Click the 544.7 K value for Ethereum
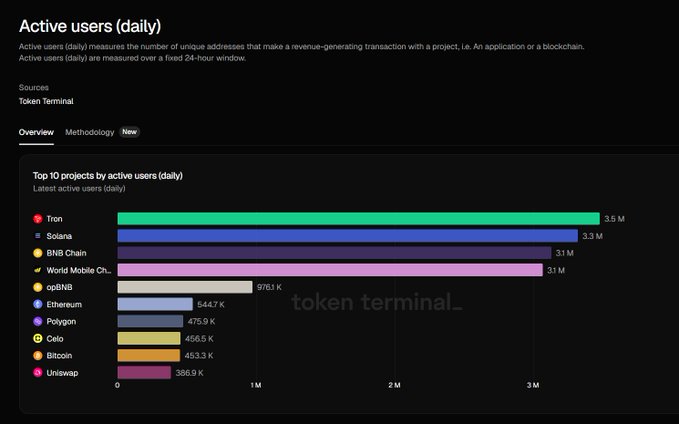679x424 pixels. (x=211, y=304)
